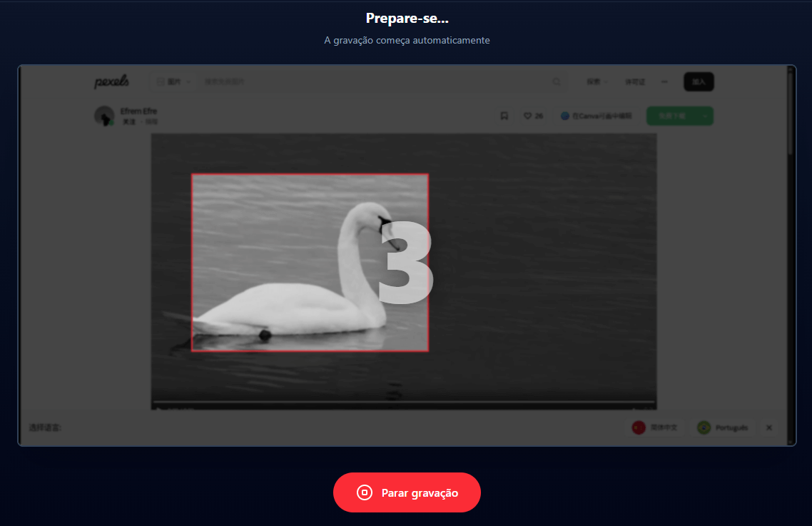Click the green free download button
The width and height of the screenshot is (812, 526).
point(671,116)
